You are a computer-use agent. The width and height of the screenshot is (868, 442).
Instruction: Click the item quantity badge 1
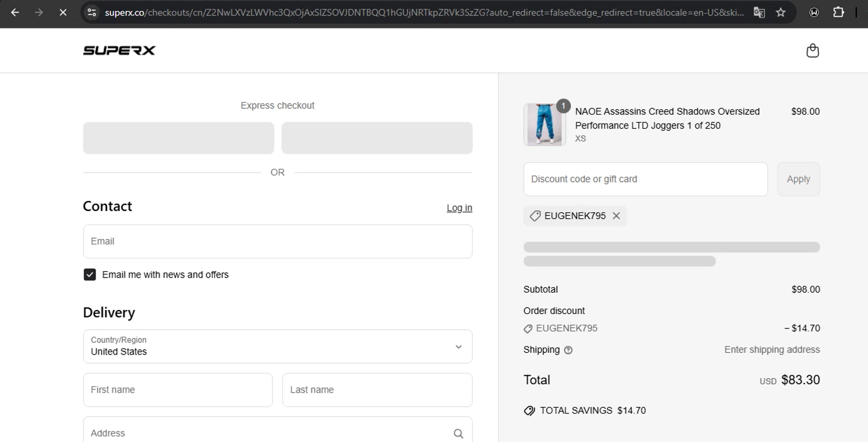tap(563, 107)
